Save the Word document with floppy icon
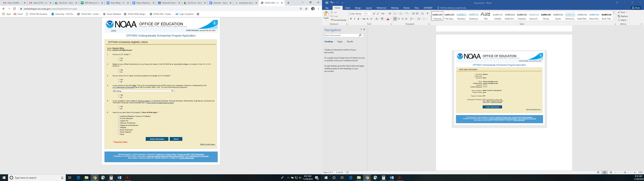Viewport: 644px width, 181px height. 327,3
